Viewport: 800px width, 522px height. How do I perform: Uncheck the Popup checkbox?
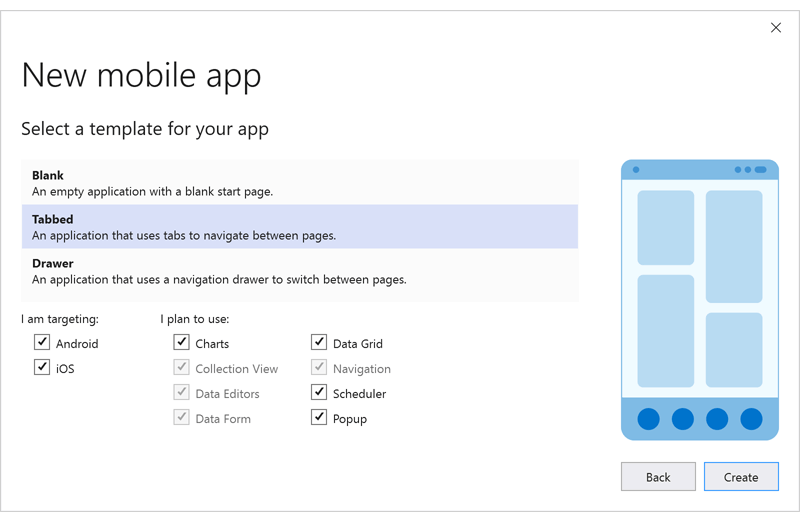pos(319,418)
